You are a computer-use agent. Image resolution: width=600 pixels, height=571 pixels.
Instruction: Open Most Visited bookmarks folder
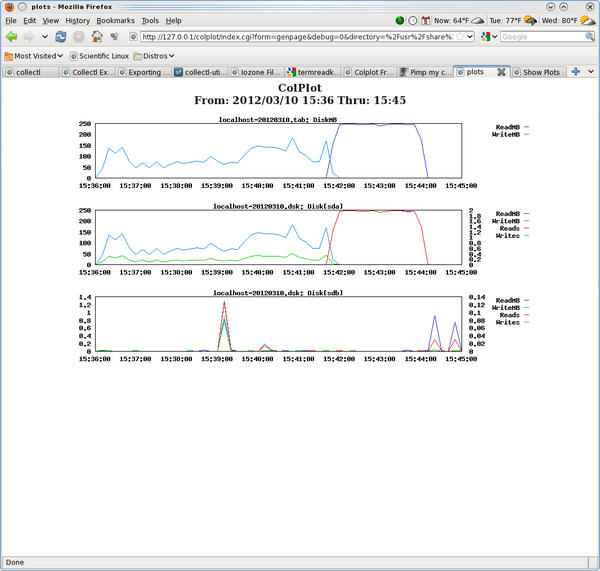point(33,56)
